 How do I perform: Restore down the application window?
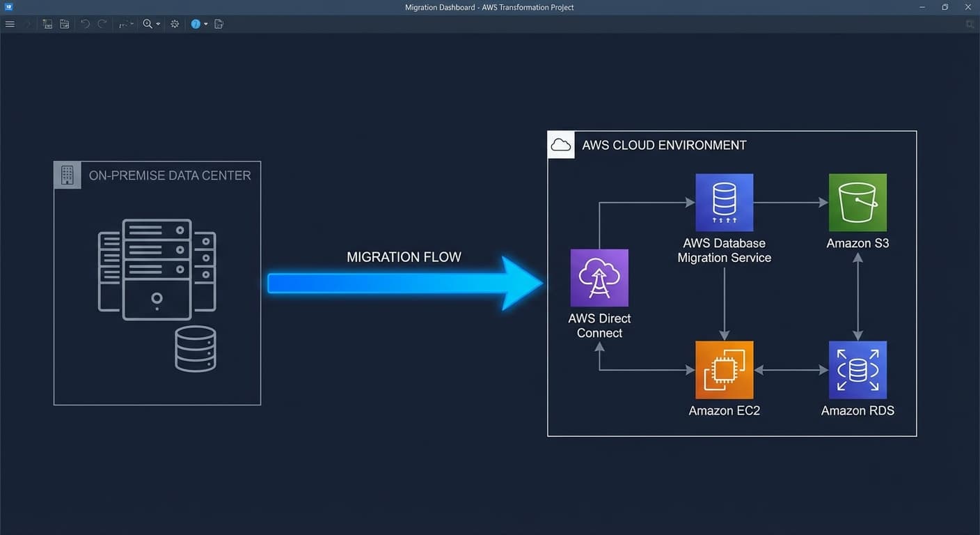point(945,7)
